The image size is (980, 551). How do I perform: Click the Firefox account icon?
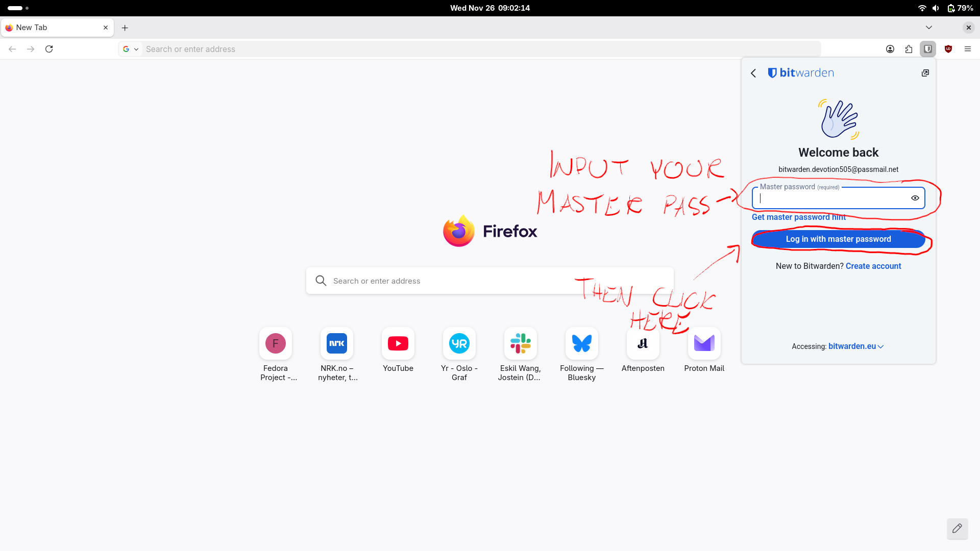click(890, 49)
